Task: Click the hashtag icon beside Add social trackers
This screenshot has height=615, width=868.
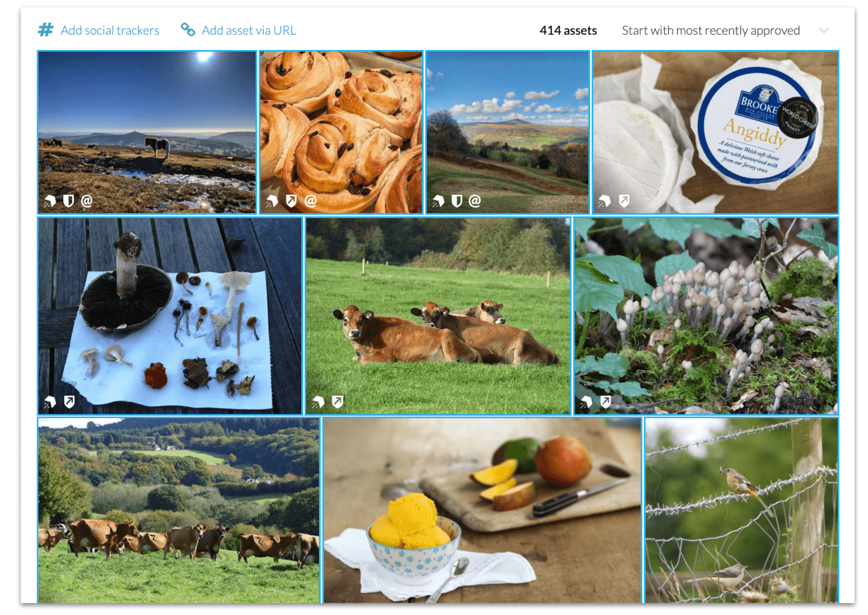Action: 46,30
